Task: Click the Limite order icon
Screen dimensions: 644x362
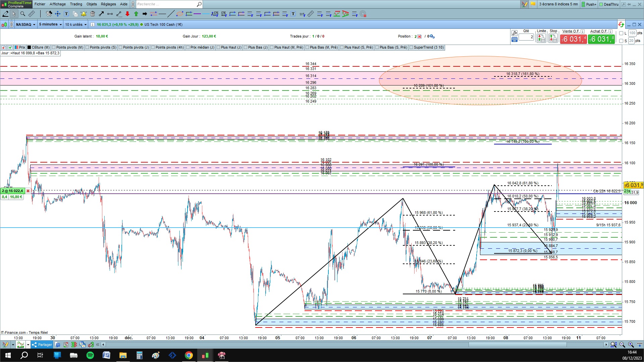Action: click(541, 39)
